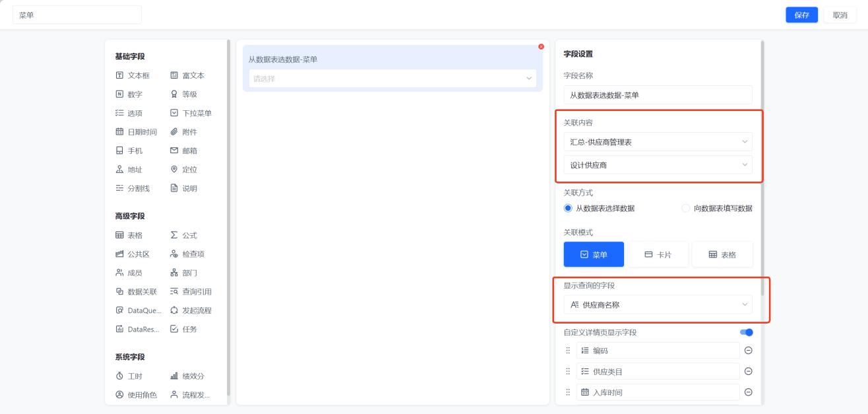868x414 pixels.
Task: Remove the field with red close icon
Action: (541, 46)
